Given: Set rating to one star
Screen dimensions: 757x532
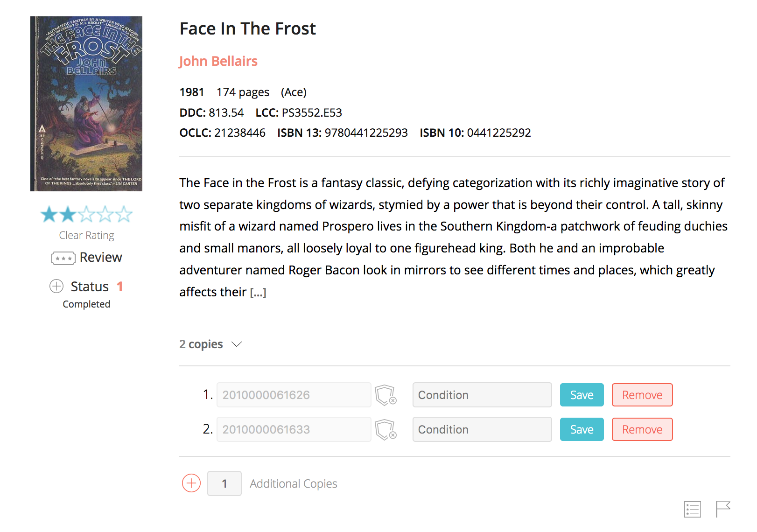Looking at the screenshot, I should [49, 214].
